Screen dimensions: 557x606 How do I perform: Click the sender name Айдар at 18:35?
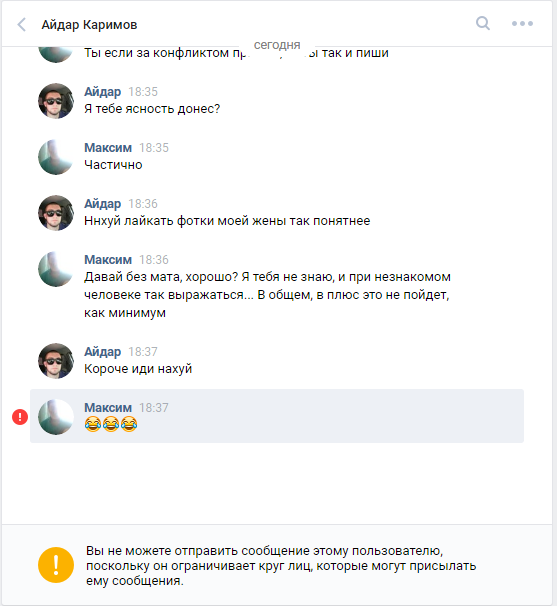pyautogui.click(x=102, y=92)
